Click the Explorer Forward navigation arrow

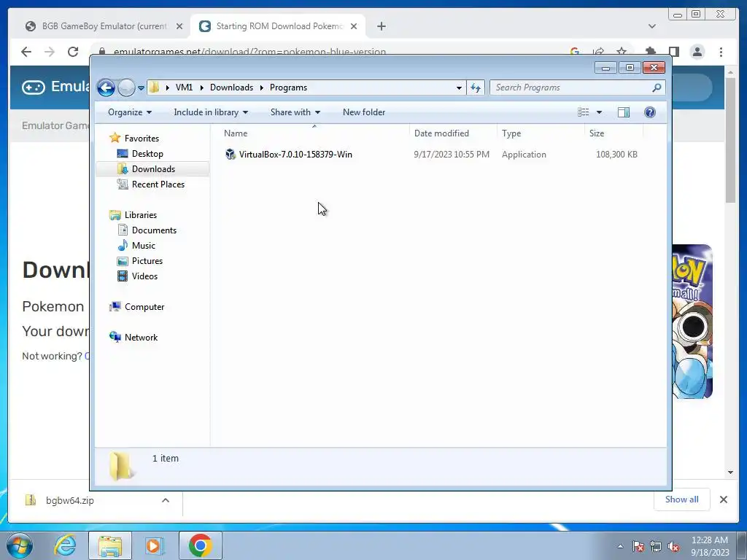point(126,87)
